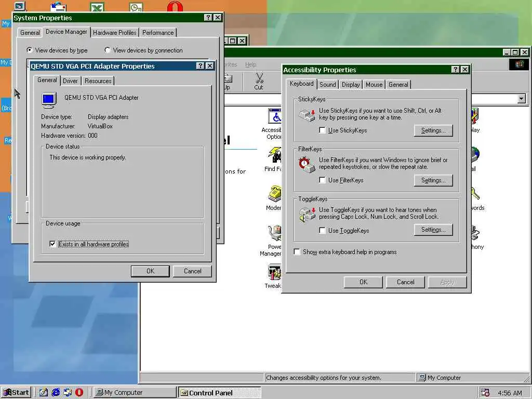Click the Opera icon on the desktop
532x399 pixels.
click(175, 6)
